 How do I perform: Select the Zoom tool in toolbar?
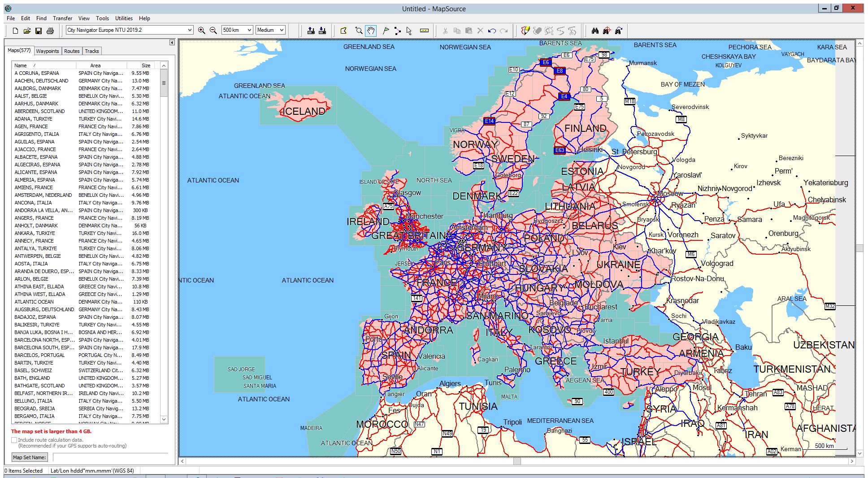(x=359, y=30)
